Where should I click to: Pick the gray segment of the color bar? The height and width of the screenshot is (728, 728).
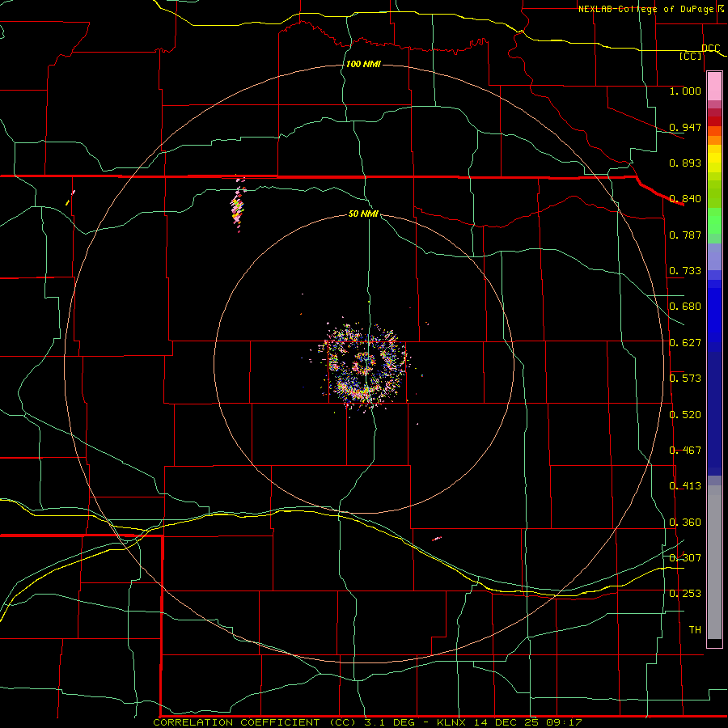pyautogui.click(x=714, y=562)
